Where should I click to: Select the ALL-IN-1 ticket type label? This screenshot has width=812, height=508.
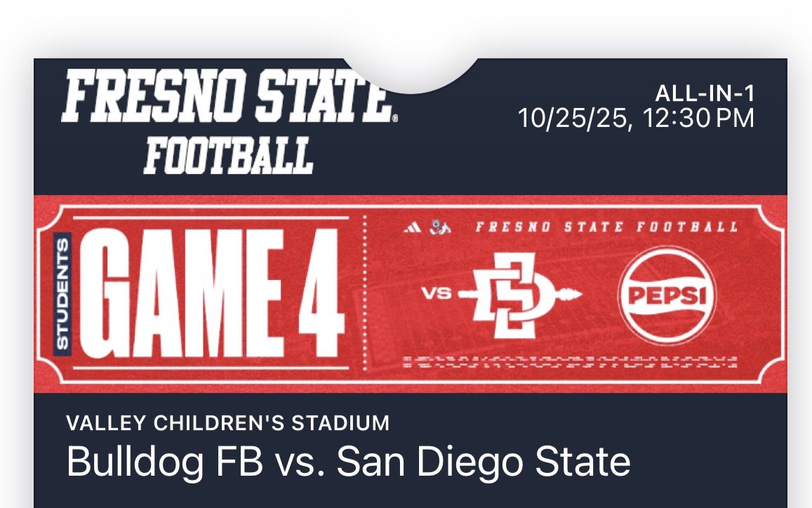click(704, 91)
